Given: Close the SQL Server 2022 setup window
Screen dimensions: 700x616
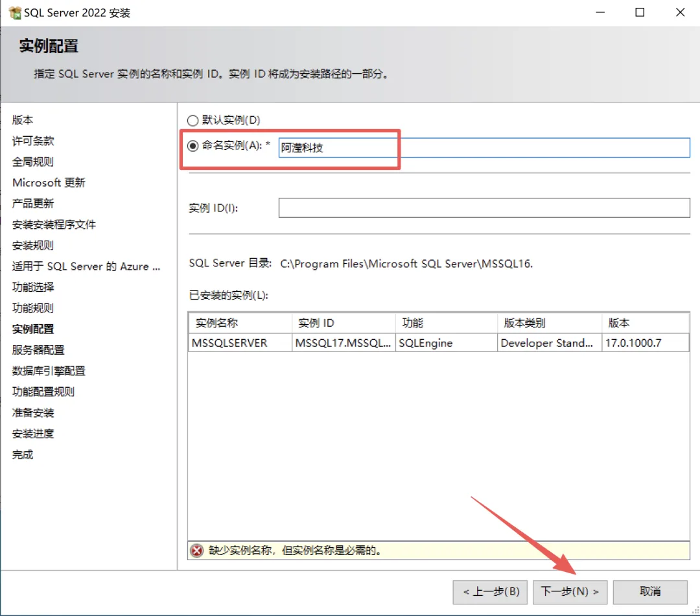Looking at the screenshot, I should [680, 12].
